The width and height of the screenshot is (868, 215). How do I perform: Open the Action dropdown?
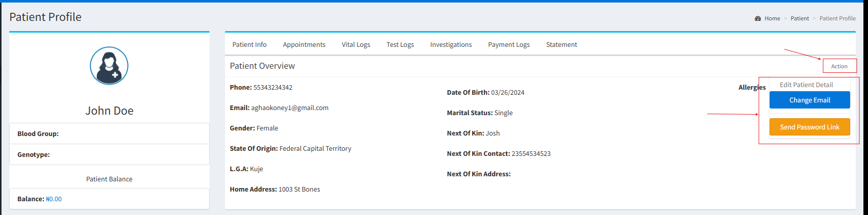tap(839, 66)
